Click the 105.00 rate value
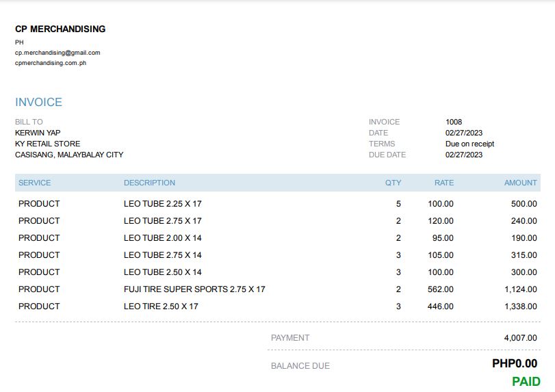555x392 pixels. tap(441, 255)
